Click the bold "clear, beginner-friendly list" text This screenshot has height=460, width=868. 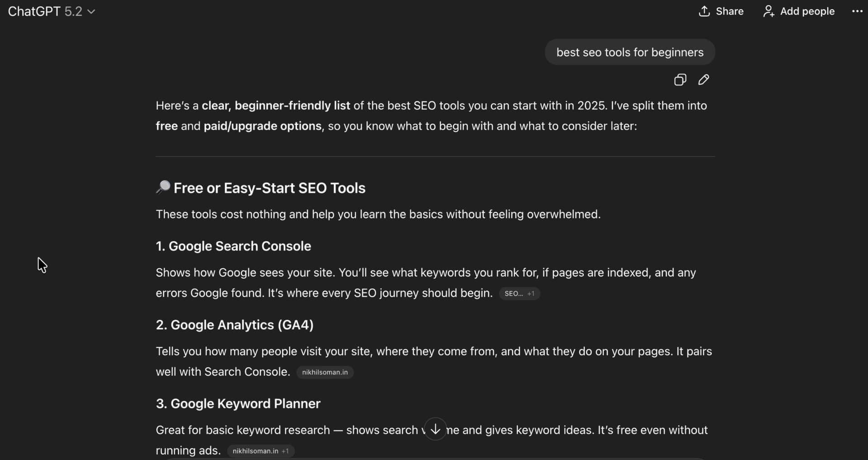pos(276,106)
